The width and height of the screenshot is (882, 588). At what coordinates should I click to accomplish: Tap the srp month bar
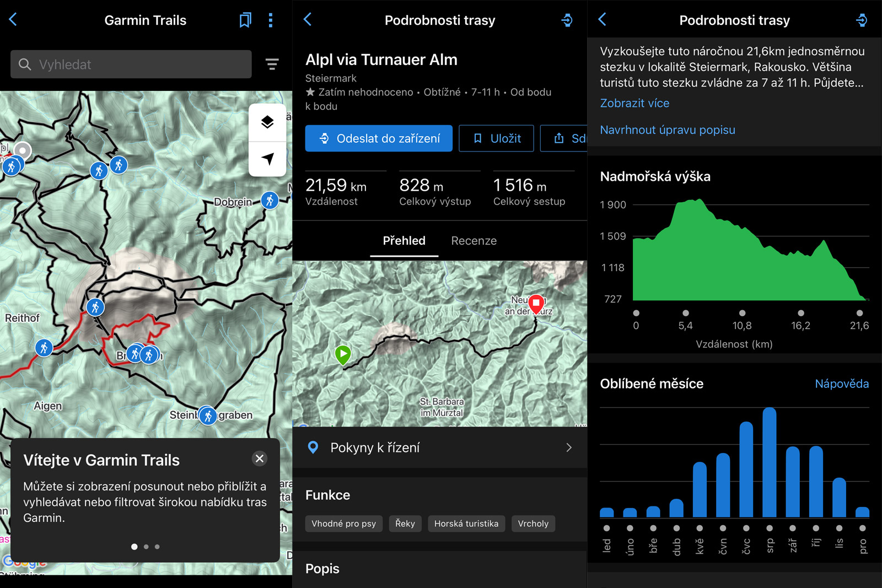click(x=770, y=462)
